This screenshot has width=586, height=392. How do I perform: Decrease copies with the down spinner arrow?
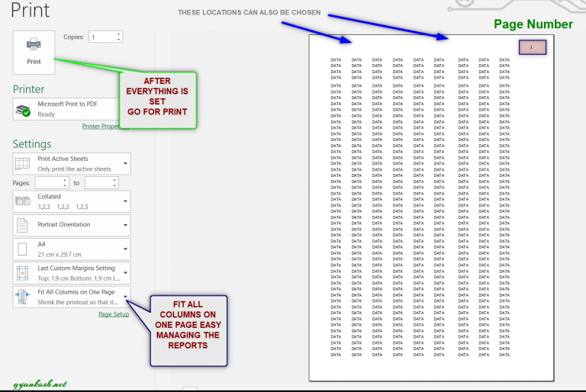coord(119,40)
